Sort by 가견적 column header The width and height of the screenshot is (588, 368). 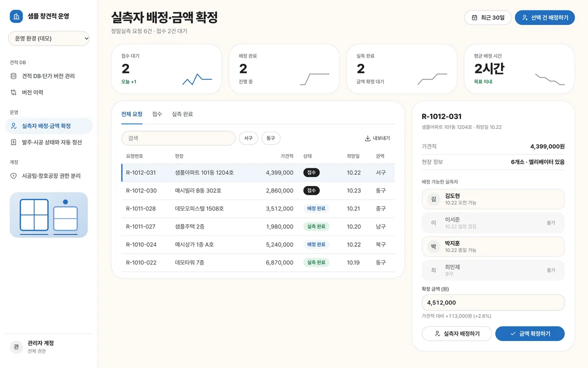(x=287, y=156)
